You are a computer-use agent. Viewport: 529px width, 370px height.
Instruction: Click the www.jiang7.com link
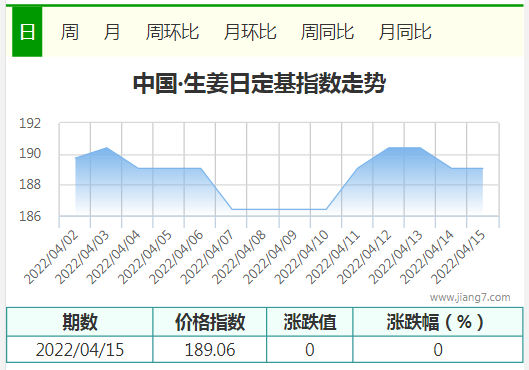tap(470, 297)
